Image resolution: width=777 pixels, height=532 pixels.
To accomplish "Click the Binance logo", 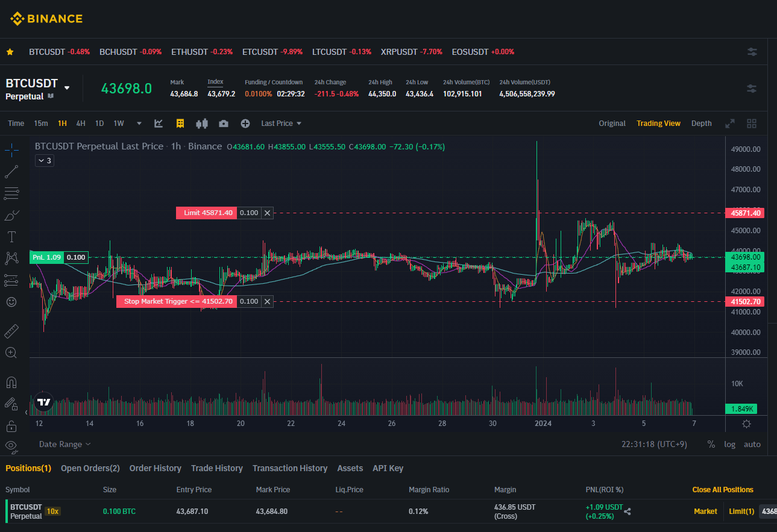I will tap(46, 19).
